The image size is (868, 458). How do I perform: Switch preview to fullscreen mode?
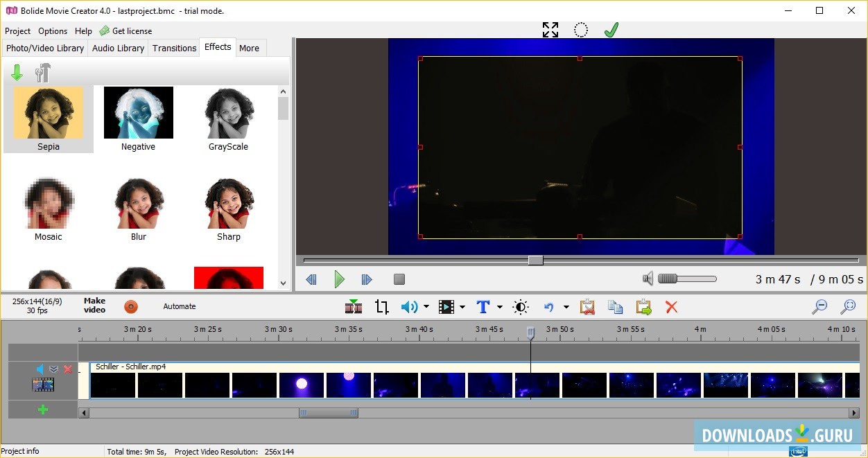550,30
